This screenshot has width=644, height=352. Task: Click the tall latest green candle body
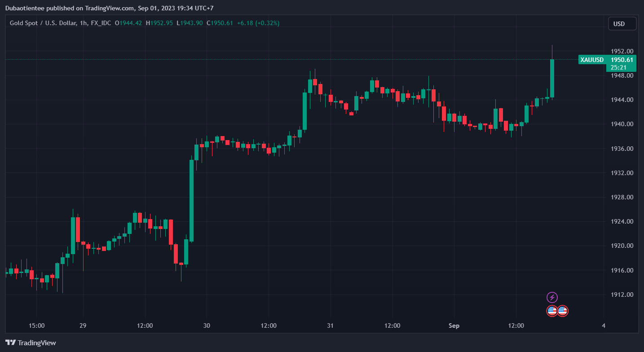[552, 79]
